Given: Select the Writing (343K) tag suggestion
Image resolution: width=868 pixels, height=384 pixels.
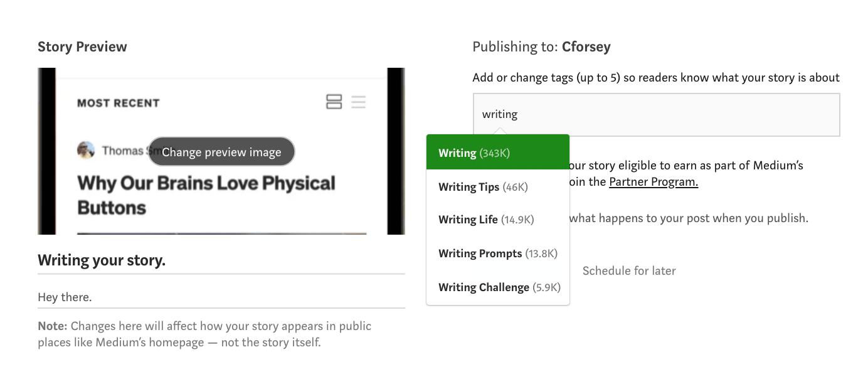Looking at the screenshot, I should (497, 152).
